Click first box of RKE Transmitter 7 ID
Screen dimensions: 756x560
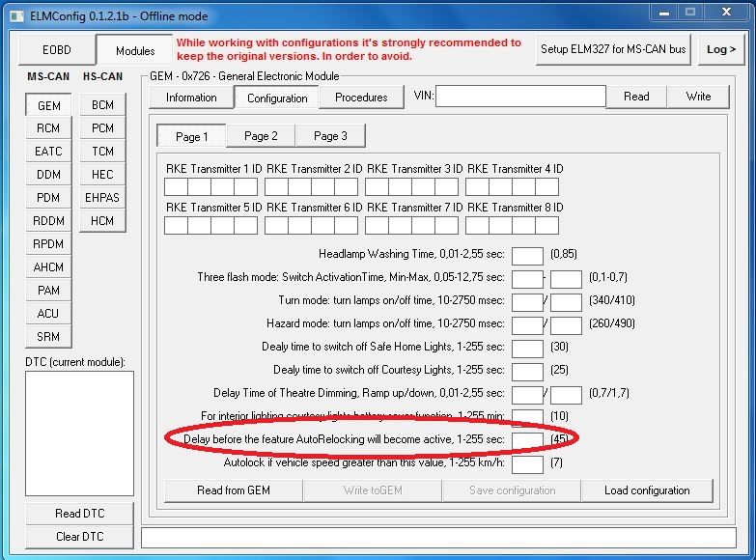(377, 225)
